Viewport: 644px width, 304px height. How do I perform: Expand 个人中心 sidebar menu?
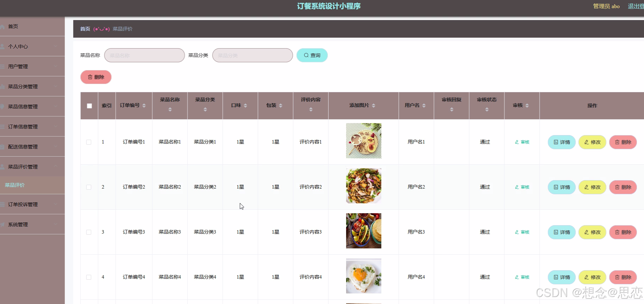point(32,46)
